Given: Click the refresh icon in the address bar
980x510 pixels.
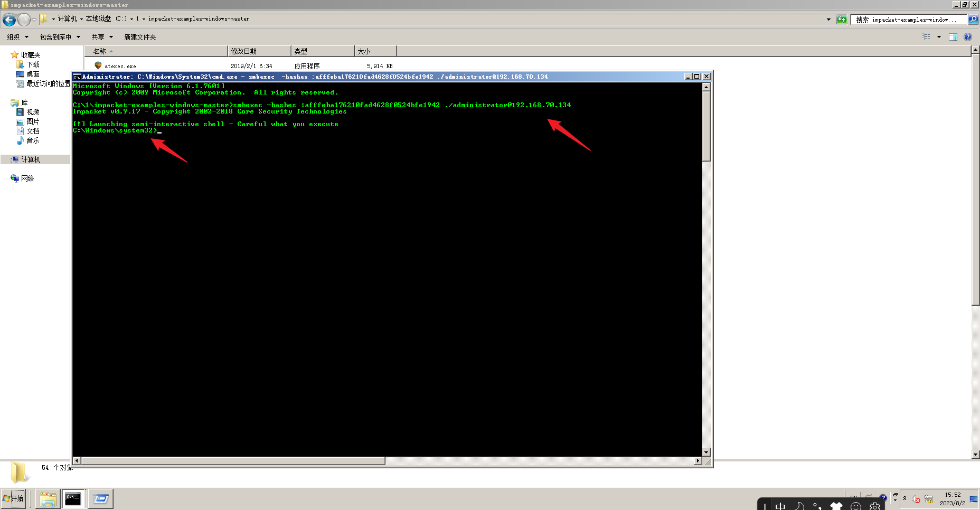Looking at the screenshot, I should point(842,19).
